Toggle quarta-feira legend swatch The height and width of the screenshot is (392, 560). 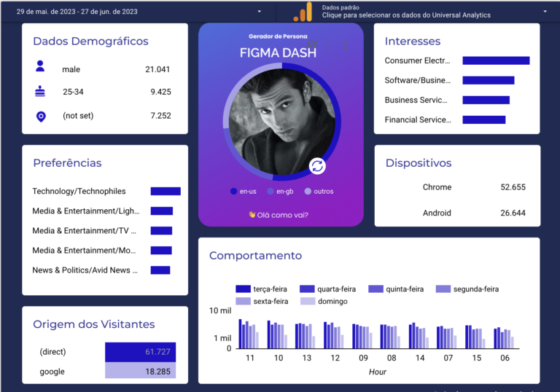(x=307, y=289)
